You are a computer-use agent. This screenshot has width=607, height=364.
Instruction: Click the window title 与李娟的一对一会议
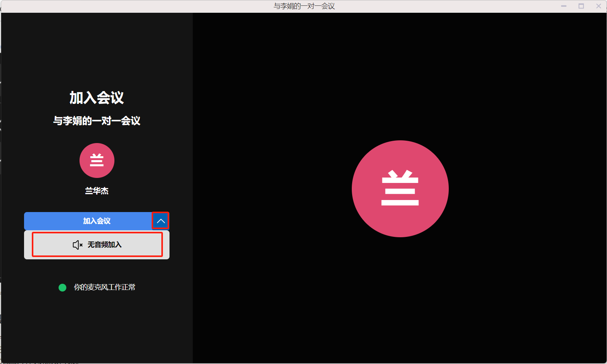click(304, 6)
